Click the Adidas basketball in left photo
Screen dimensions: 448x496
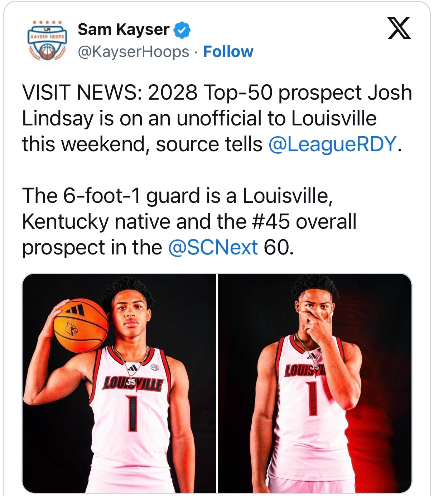point(81,326)
